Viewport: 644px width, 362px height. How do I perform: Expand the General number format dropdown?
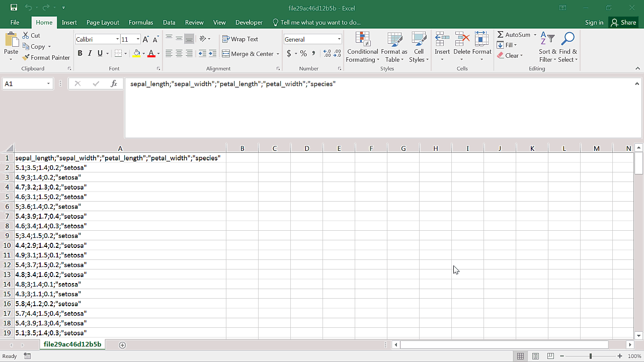pos(339,39)
